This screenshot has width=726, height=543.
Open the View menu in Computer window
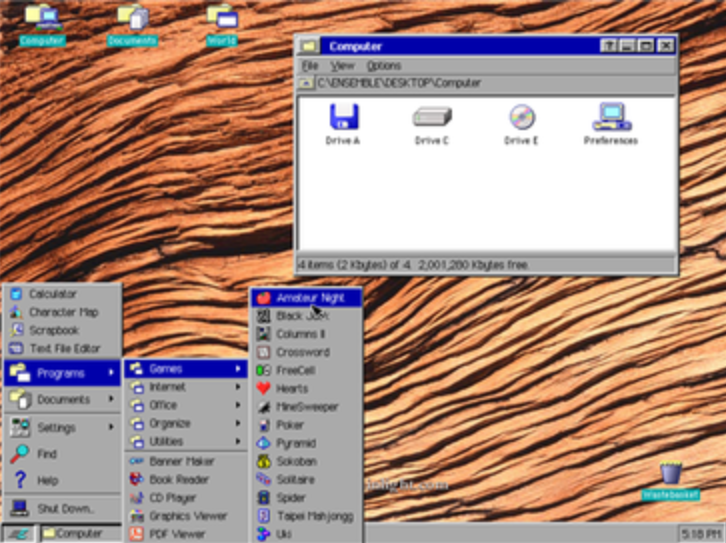click(342, 66)
